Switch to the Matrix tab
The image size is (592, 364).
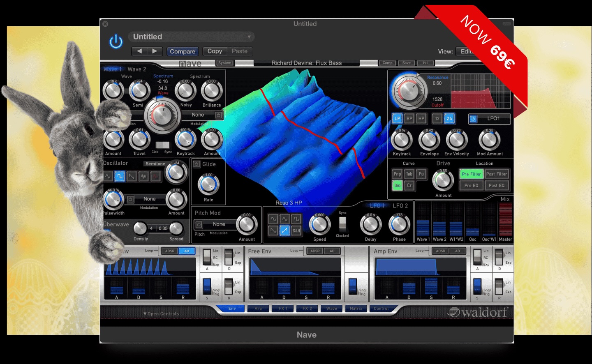pyautogui.click(x=356, y=309)
